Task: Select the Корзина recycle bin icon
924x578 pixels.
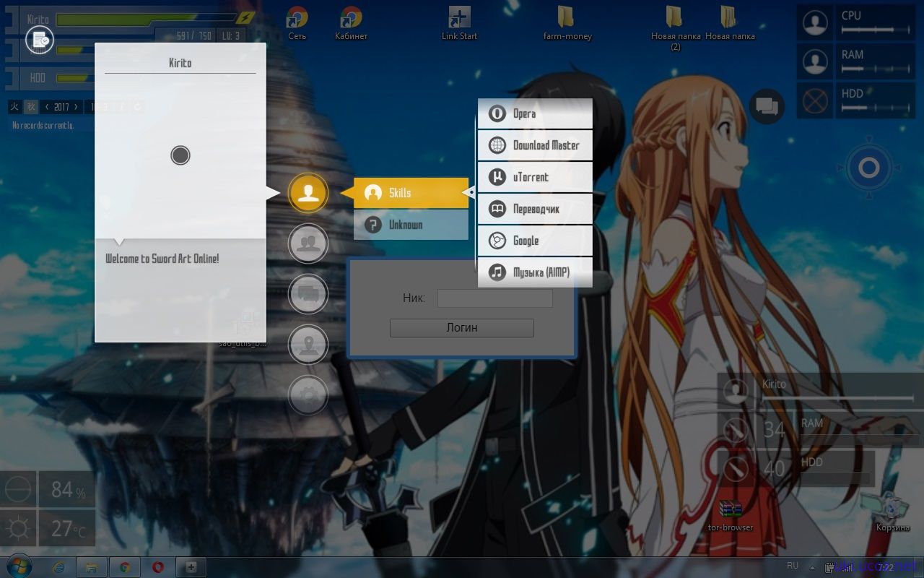Action: (x=892, y=512)
